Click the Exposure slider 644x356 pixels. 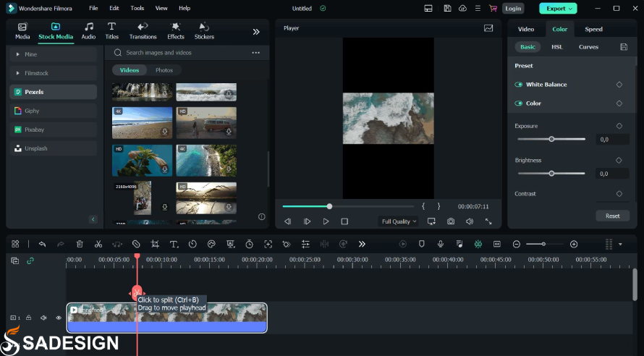point(551,139)
